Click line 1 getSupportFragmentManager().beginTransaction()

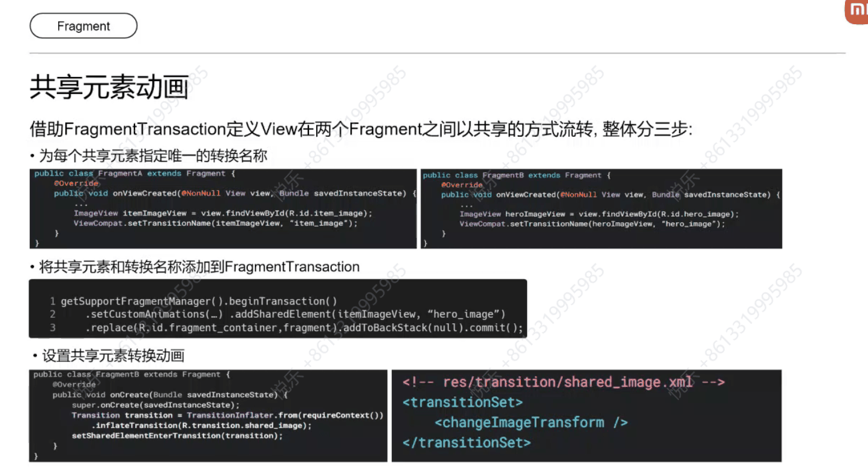tap(199, 301)
